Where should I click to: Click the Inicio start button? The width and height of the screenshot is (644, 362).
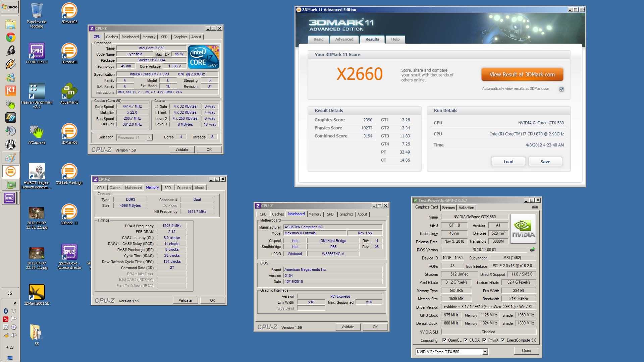10,7
